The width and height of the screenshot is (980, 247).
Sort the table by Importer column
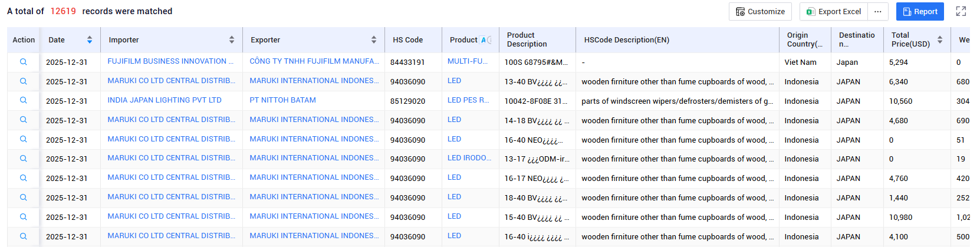(x=232, y=40)
